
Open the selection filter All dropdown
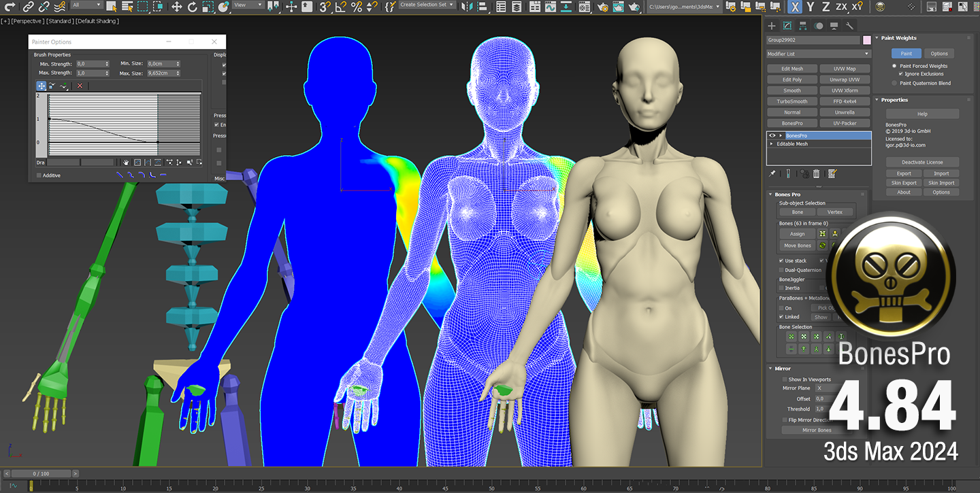(86, 5)
